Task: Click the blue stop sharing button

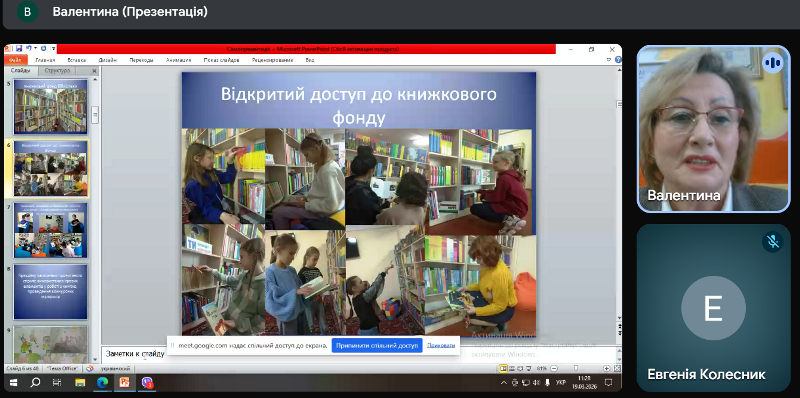Action: [x=377, y=345]
